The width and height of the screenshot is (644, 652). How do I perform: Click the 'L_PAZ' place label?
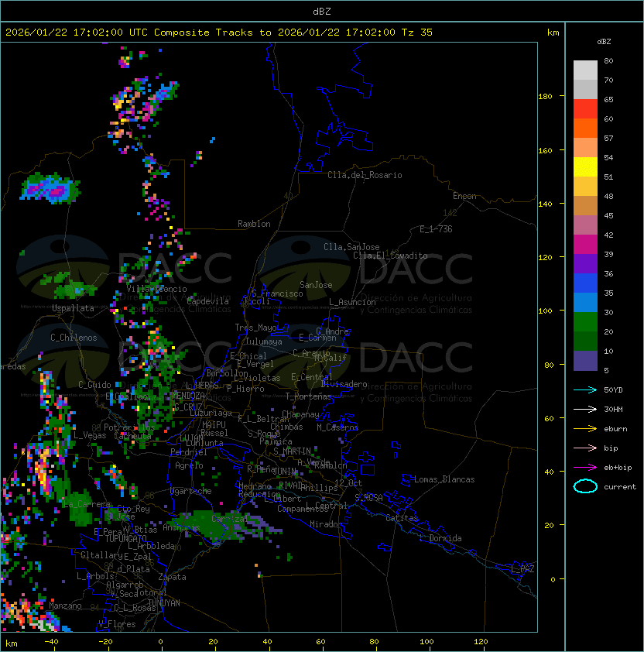[522, 569]
